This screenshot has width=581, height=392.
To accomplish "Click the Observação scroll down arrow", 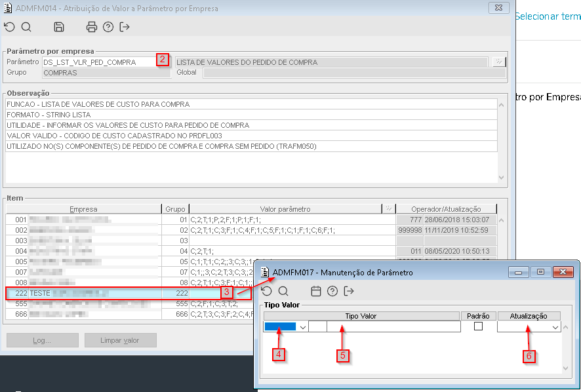I will (502, 178).
